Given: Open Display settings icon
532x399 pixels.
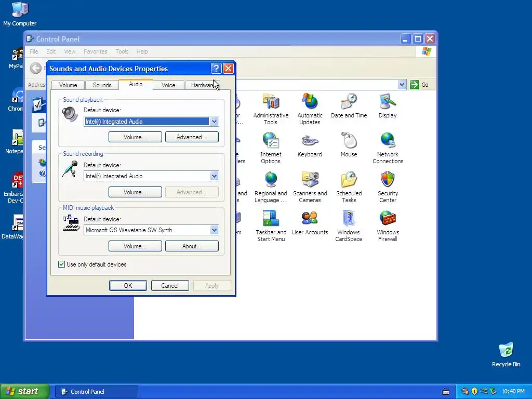Looking at the screenshot, I should click(388, 105).
